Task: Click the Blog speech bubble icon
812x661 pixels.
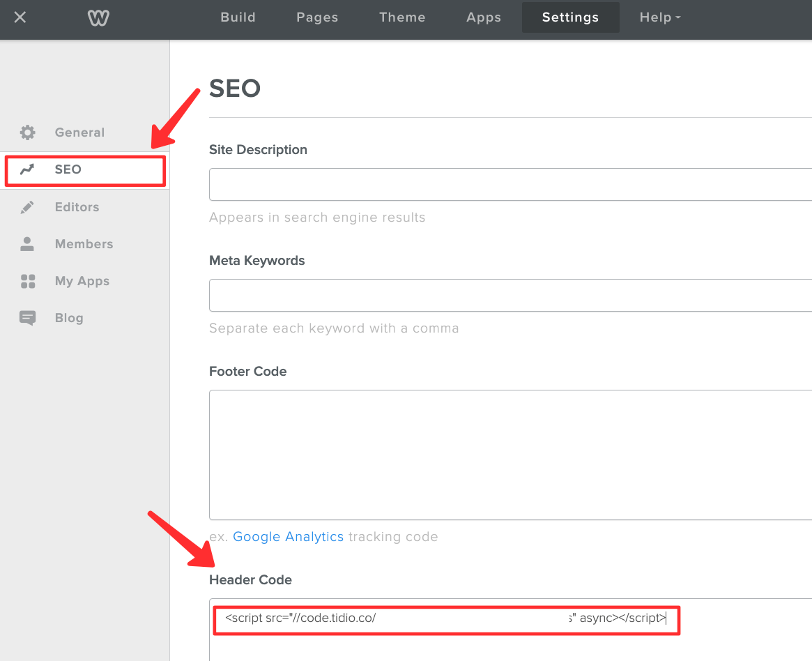Action: [x=27, y=318]
